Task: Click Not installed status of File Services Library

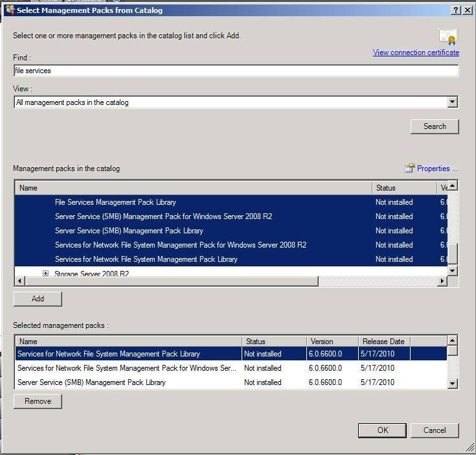Action: point(394,202)
